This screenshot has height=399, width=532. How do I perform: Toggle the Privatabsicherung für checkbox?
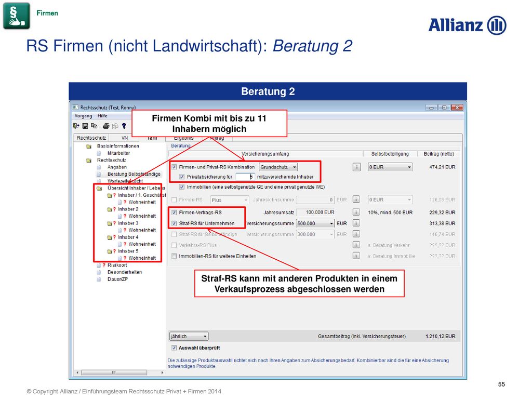[182, 177]
